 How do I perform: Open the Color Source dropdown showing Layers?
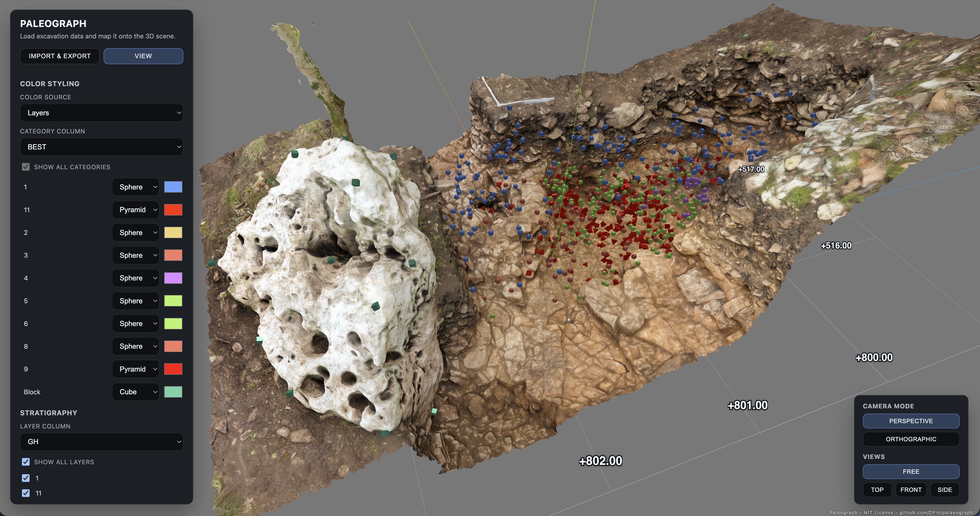point(101,113)
